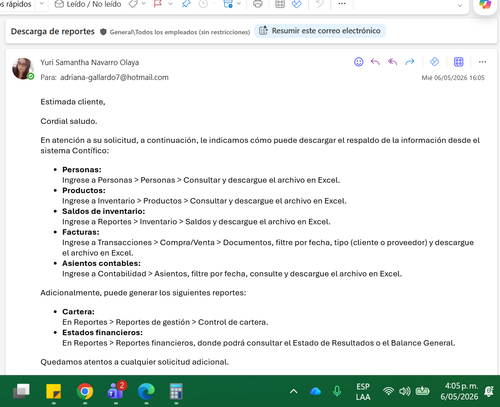Click the snooze clock icon
500x407 pixels.
point(203,4)
